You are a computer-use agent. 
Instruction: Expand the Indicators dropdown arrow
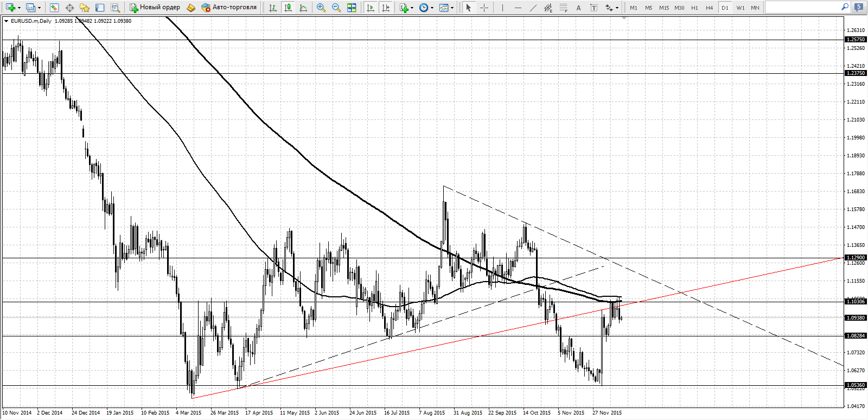(412, 8)
